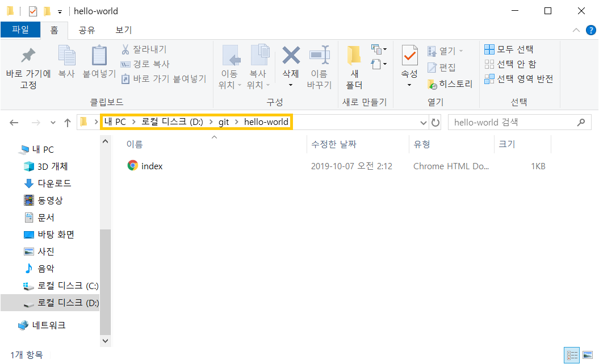Click Rename (이름 바꾸기) icon

pyautogui.click(x=319, y=56)
